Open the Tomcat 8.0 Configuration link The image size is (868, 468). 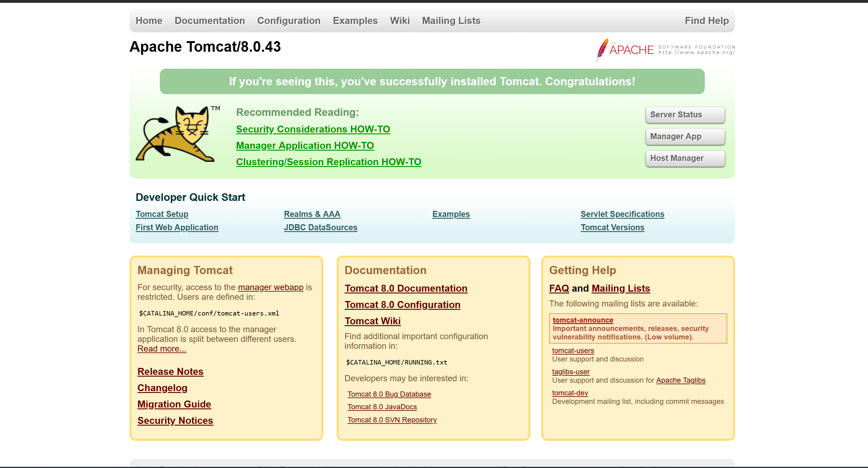[x=402, y=305]
